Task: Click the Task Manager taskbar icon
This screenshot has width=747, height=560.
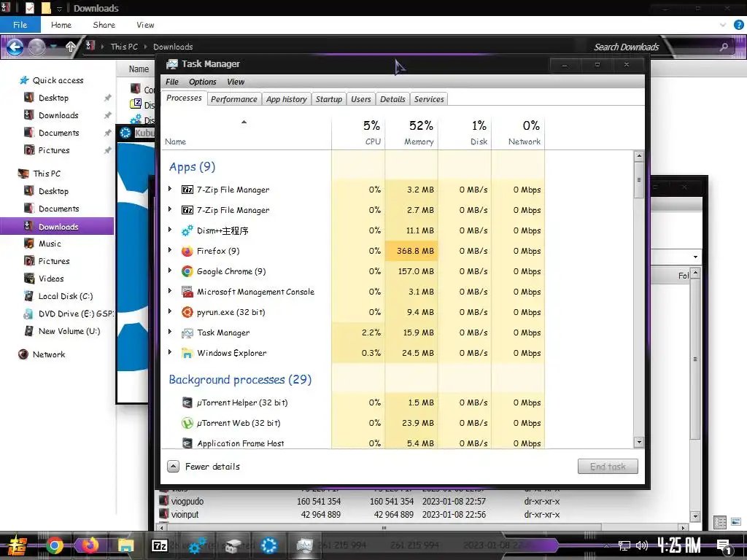Action: click(x=304, y=545)
